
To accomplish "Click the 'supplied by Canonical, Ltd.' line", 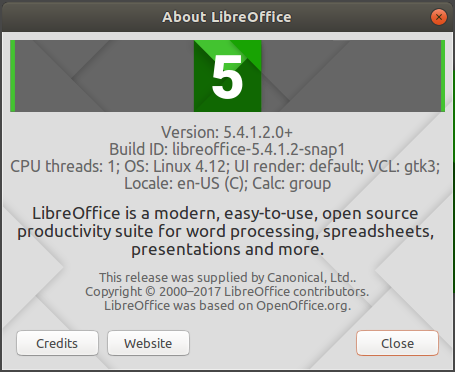I will pos(228,277).
